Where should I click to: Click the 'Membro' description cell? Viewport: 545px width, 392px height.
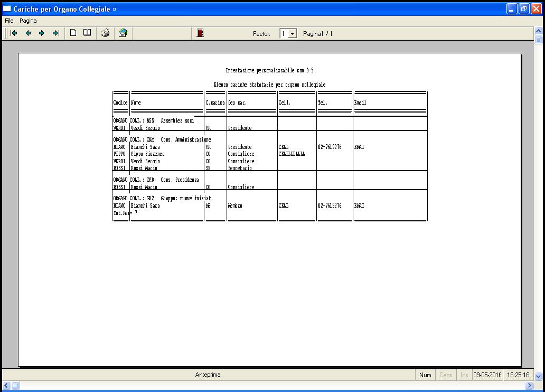[x=235, y=206]
